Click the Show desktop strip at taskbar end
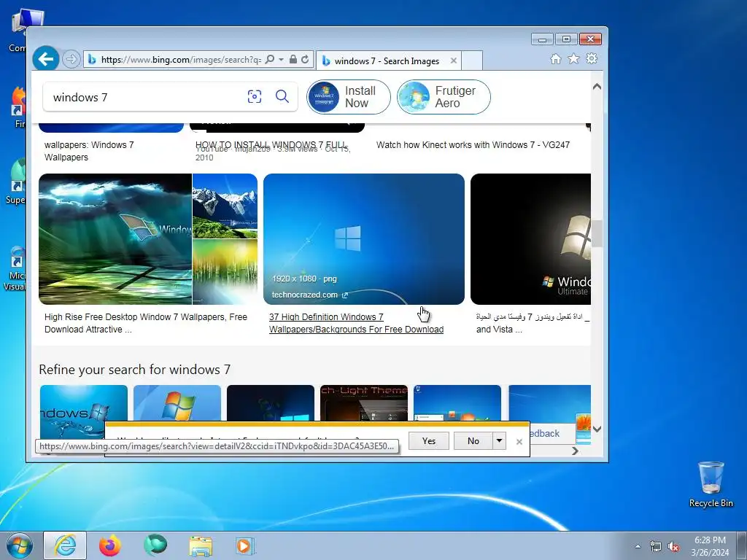Viewport: 747px width, 560px height. coord(742,546)
